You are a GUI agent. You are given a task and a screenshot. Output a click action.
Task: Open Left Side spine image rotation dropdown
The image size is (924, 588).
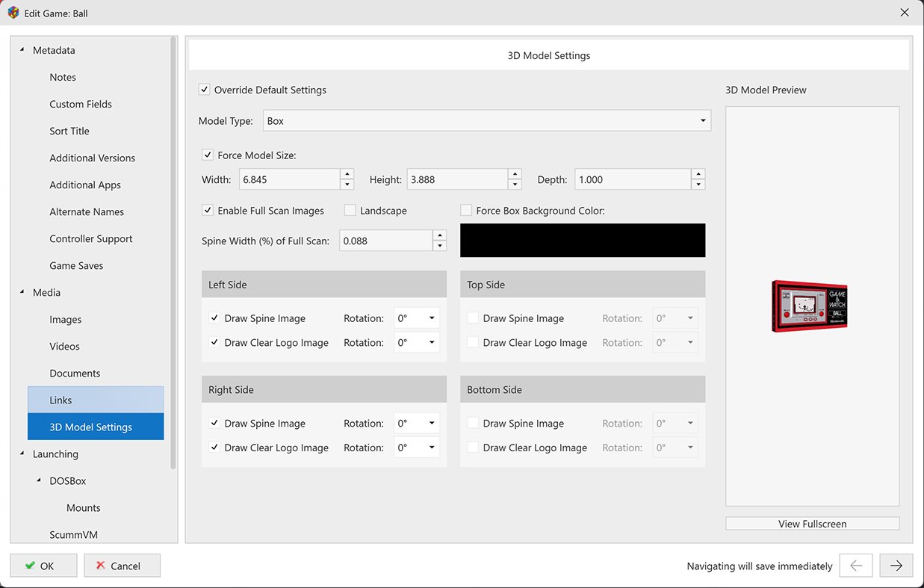417,318
